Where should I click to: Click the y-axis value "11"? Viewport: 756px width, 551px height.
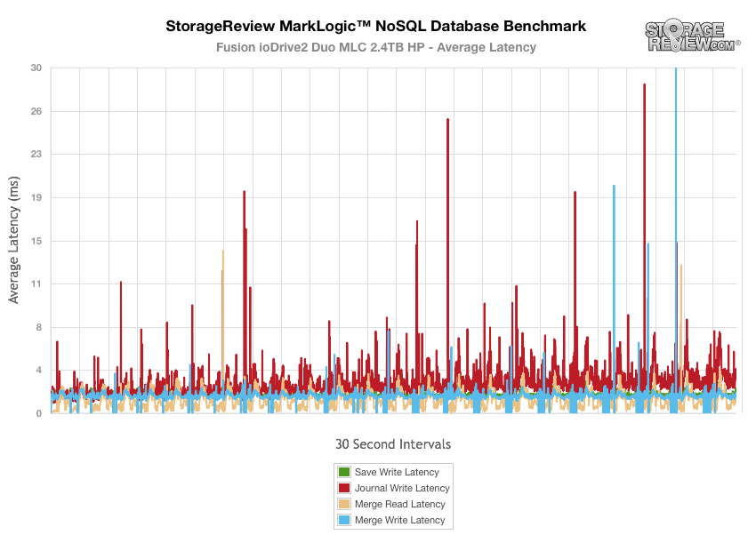click(36, 283)
